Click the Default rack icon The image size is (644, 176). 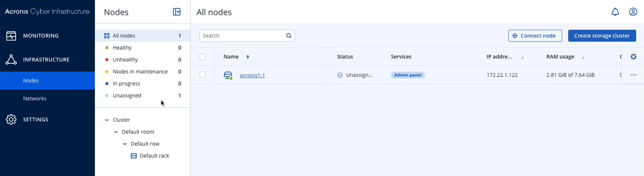tap(134, 156)
